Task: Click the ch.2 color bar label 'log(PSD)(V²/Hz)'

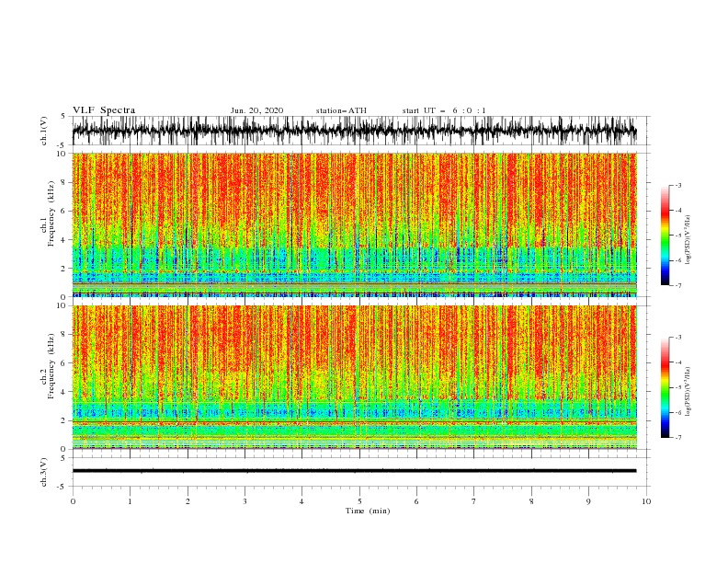Action: point(688,391)
